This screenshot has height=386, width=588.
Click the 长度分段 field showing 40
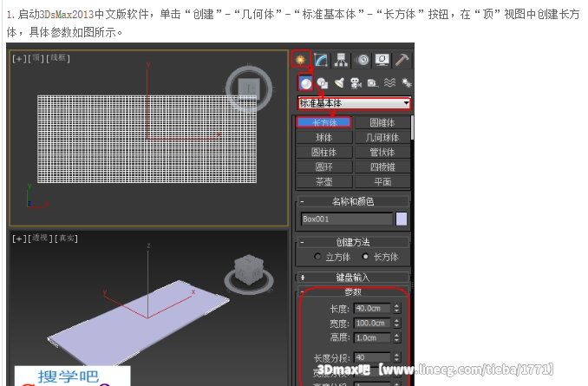(x=372, y=357)
